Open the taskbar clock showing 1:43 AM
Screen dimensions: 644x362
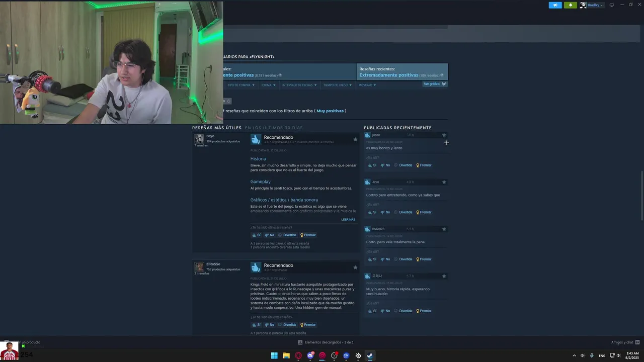click(632, 355)
